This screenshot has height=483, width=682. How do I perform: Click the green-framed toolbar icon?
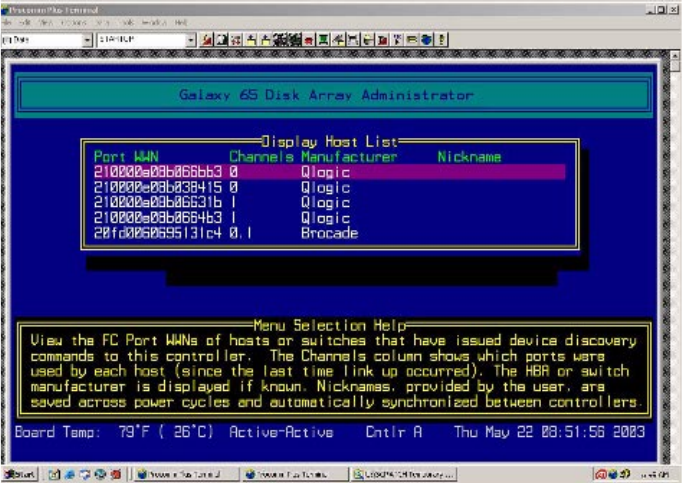[326, 39]
